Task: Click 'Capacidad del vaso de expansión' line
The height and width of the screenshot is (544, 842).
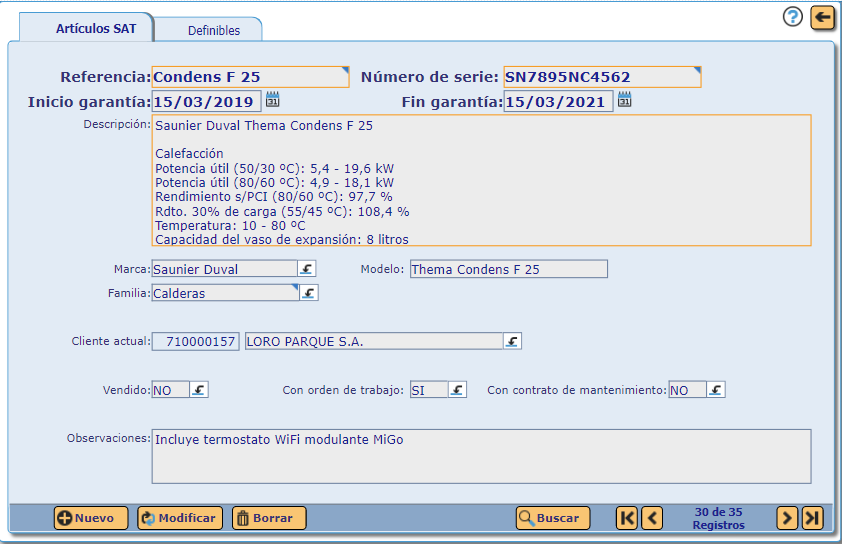Action: click(x=282, y=240)
